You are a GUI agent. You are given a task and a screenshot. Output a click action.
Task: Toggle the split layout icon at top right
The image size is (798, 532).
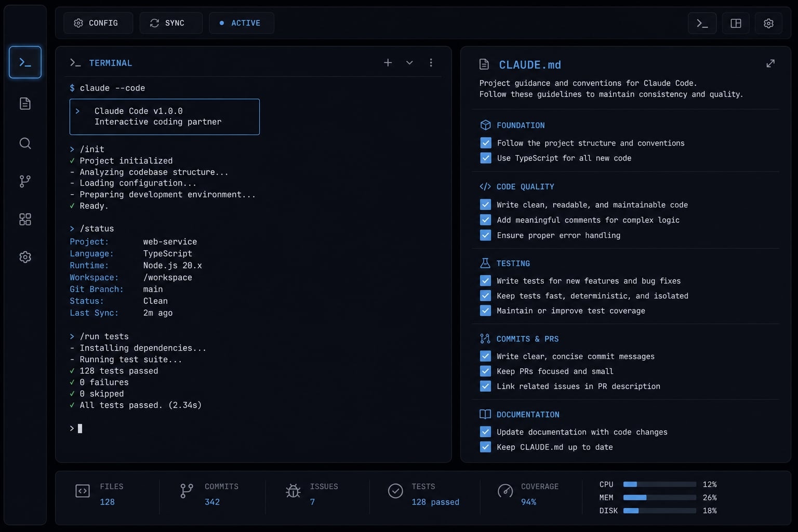[x=736, y=23]
